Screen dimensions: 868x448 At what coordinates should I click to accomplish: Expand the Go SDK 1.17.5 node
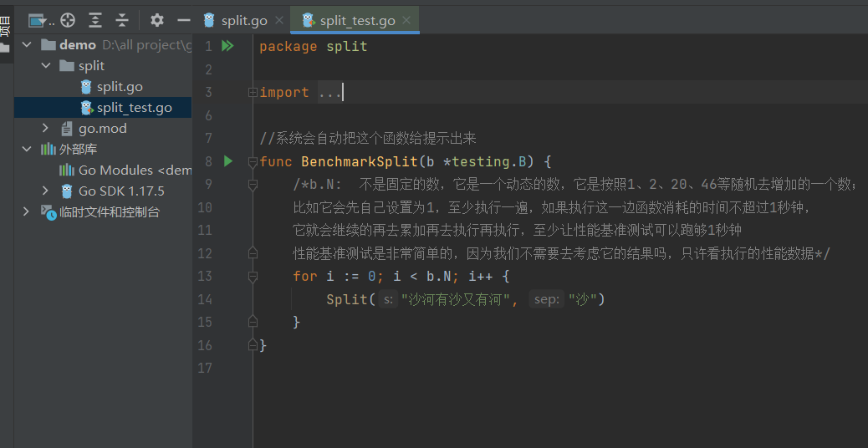(x=45, y=191)
